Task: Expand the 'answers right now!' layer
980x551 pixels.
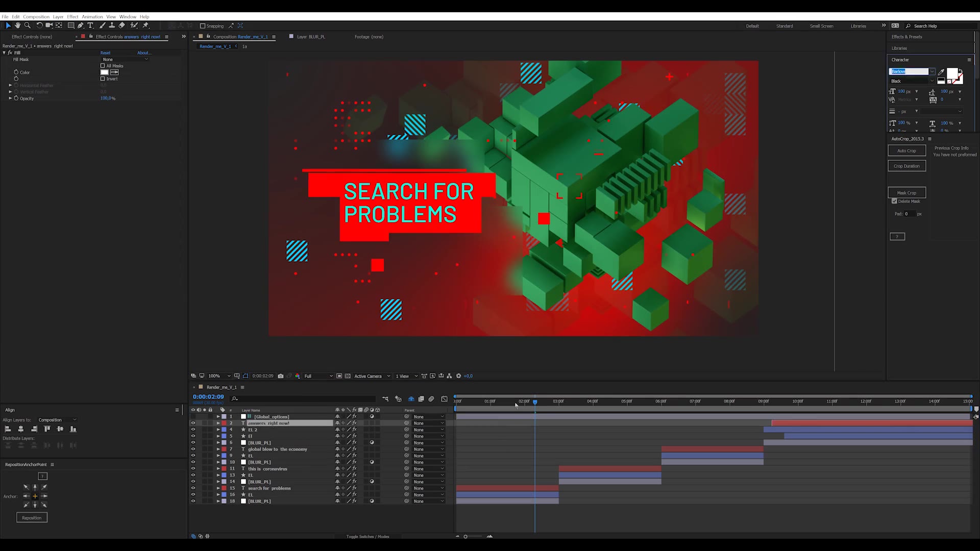Action: click(218, 423)
